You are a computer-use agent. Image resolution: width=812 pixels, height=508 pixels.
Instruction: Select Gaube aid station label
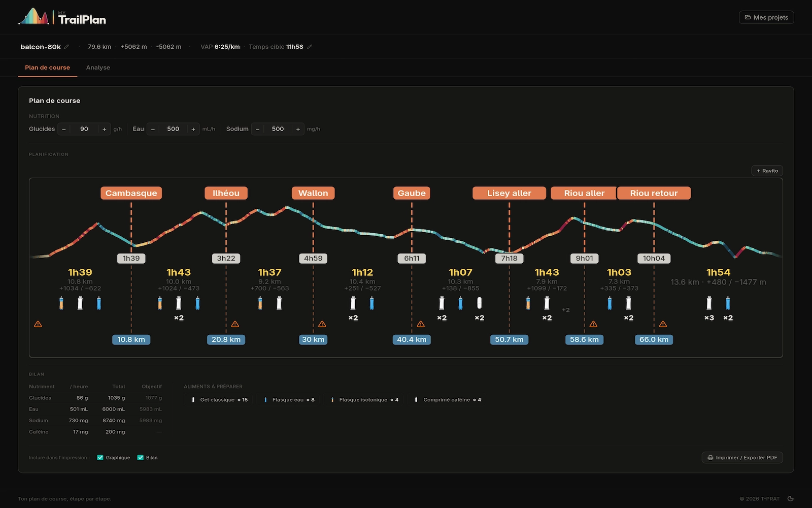[x=412, y=193]
